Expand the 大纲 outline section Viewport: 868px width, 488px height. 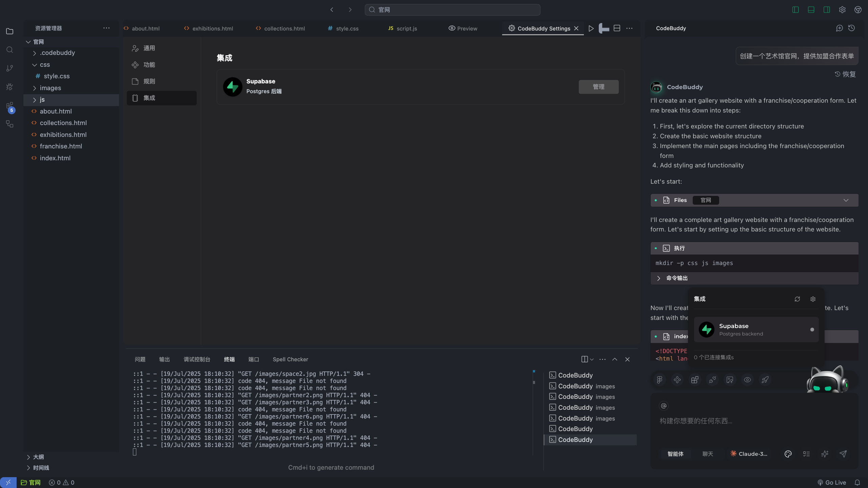[x=28, y=457]
